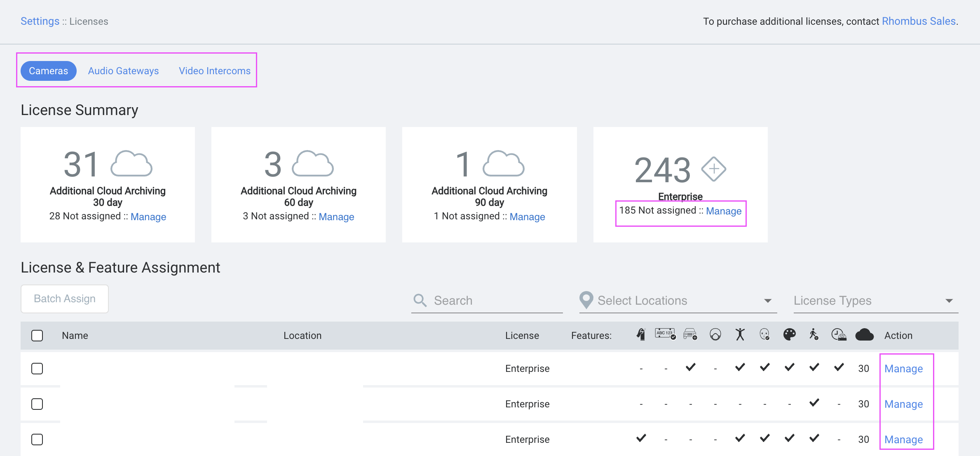Click the vehicle feature checkmark in the first row
The width and height of the screenshot is (980, 456).
(x=691, y=367)
